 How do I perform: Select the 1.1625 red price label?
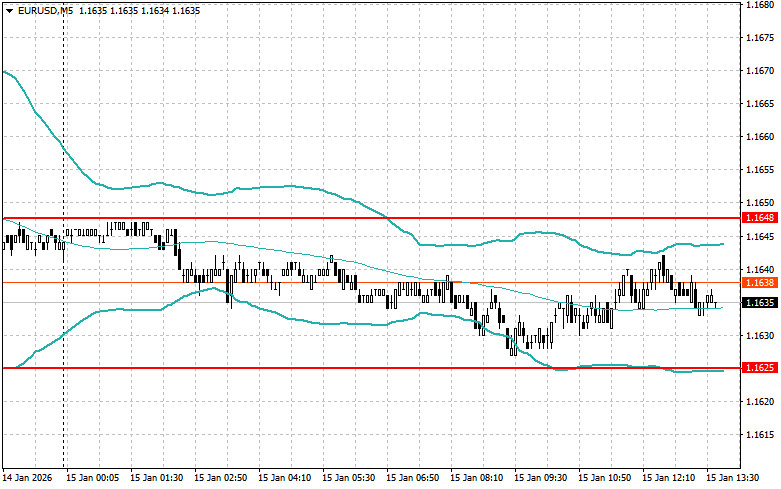(x=760, y=367)
